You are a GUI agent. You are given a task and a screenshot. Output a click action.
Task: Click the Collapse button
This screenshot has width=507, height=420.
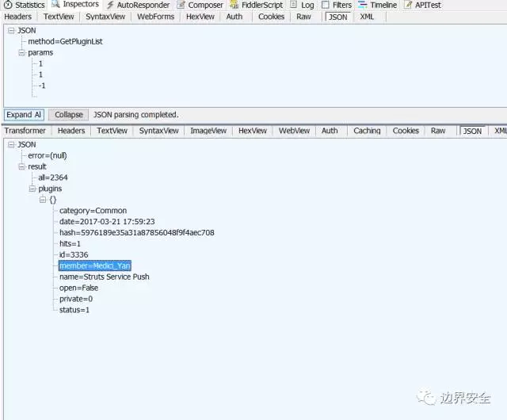(68, 115)
